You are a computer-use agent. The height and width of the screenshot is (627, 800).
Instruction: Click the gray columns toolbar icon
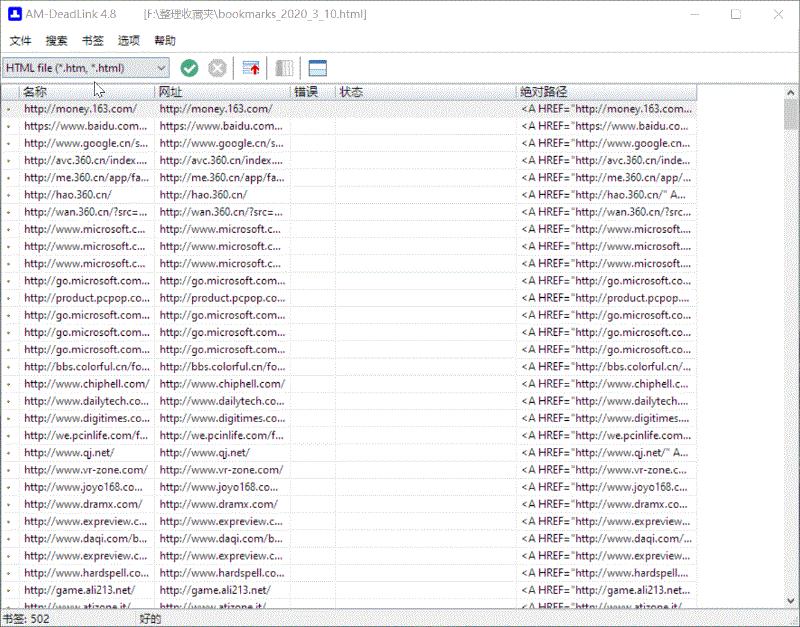point(285,68)
